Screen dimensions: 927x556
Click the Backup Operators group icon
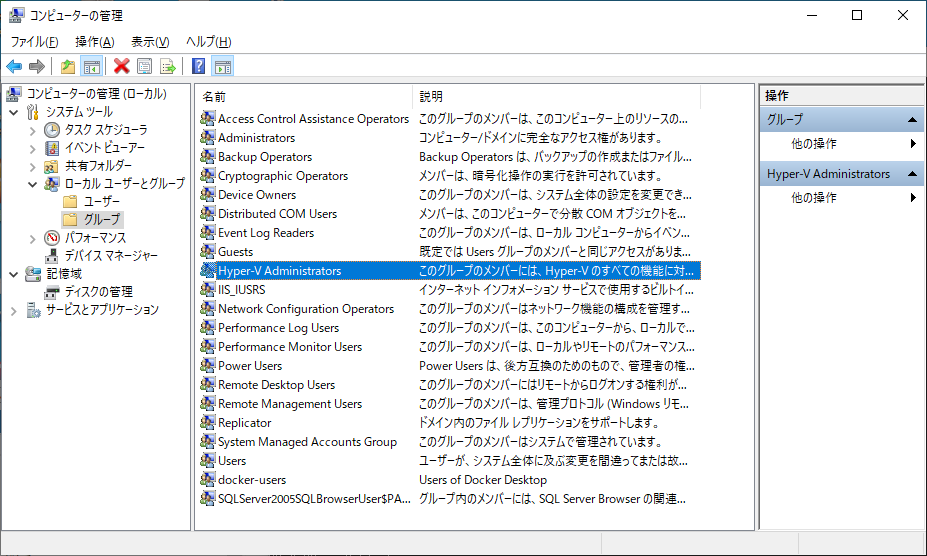pos(208,156)
